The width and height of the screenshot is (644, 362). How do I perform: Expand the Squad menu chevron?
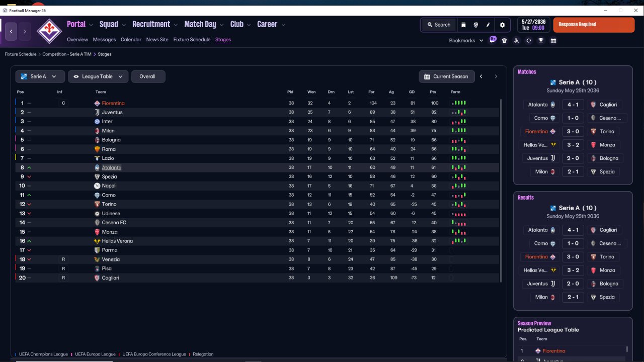pyautogui.click(x=123, y=25)
